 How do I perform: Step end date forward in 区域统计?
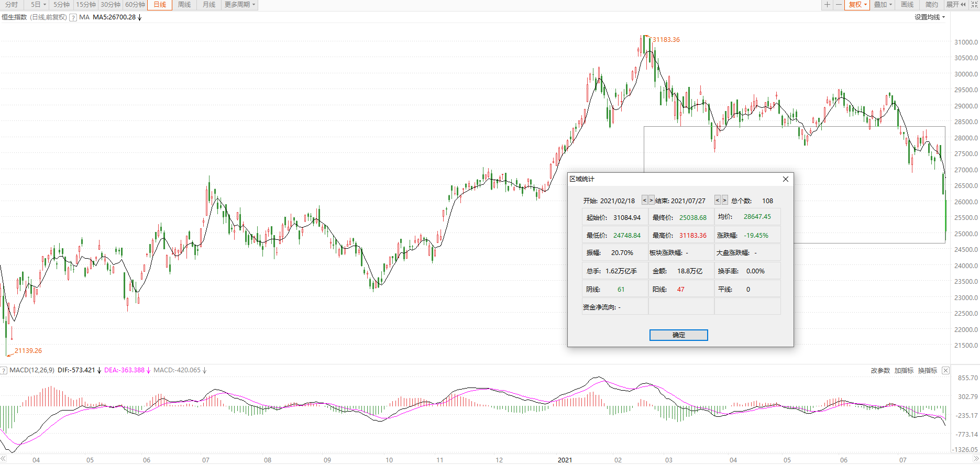coord(724,200)
